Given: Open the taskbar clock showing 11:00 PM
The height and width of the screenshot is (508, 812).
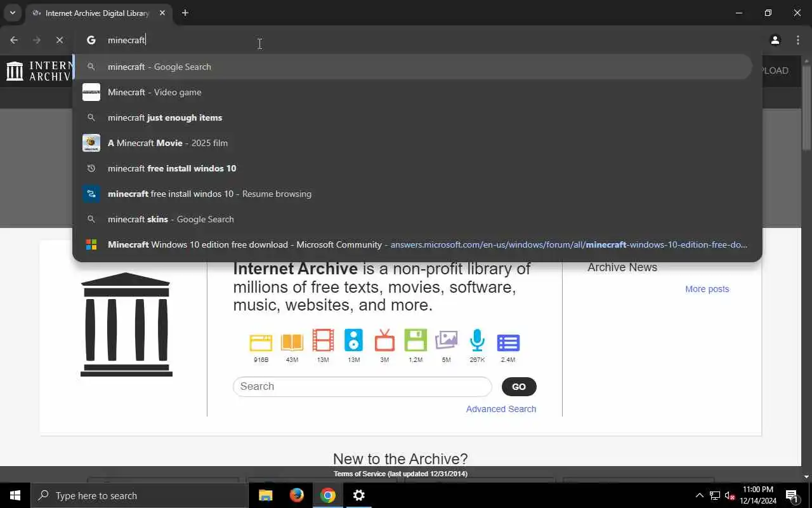Looking at the screenshot, I should click(758, 495).
